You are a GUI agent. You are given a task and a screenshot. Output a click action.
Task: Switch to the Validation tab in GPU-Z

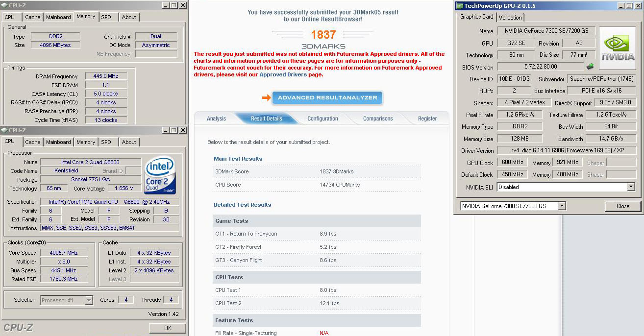point(510,17)
